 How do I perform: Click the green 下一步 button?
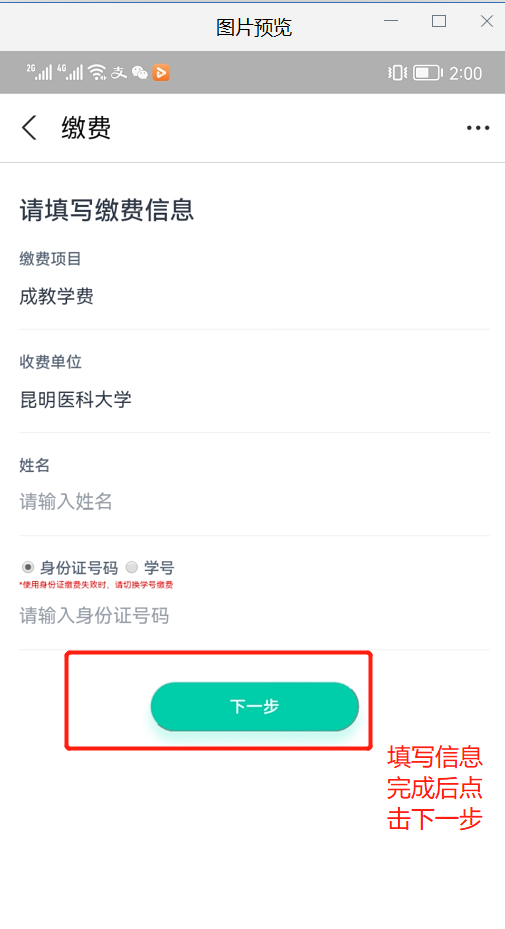[x=255, y=706]
